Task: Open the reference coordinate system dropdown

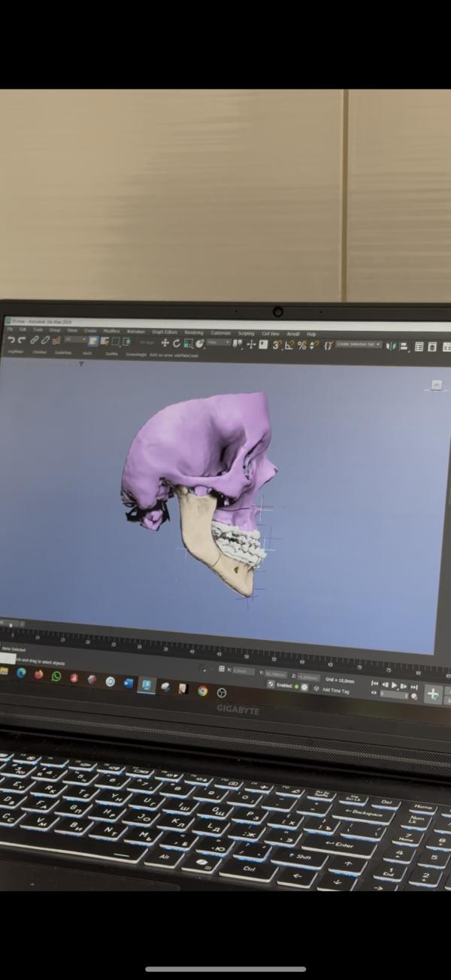Action: click(x=218, y=343)
